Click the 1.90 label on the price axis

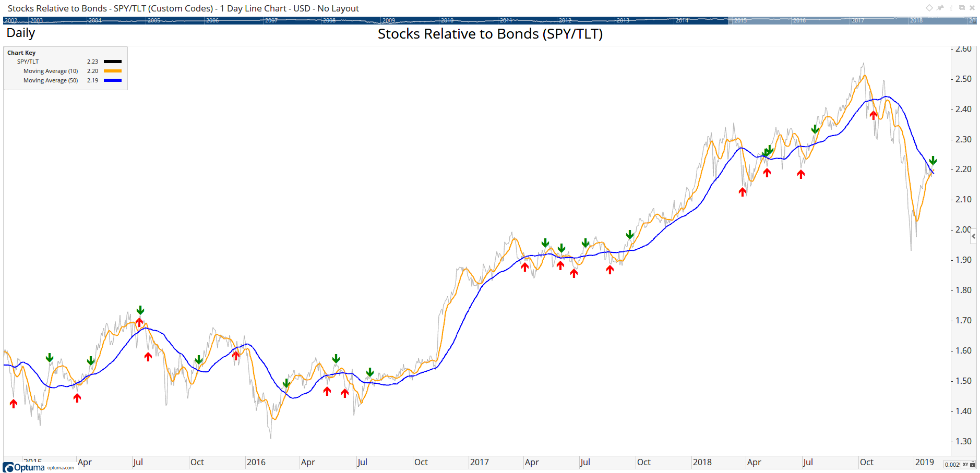pos(963,260)
